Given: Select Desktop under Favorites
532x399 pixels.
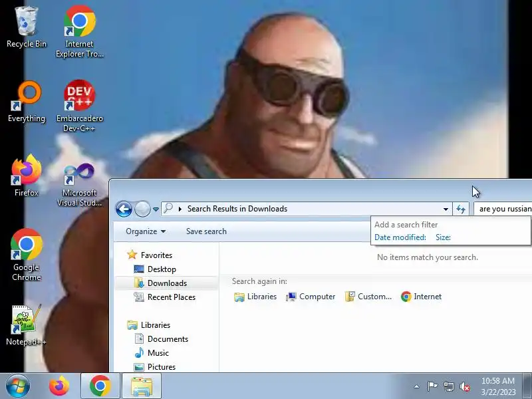Looking at the screenshot, I should [x=155, y=269].
